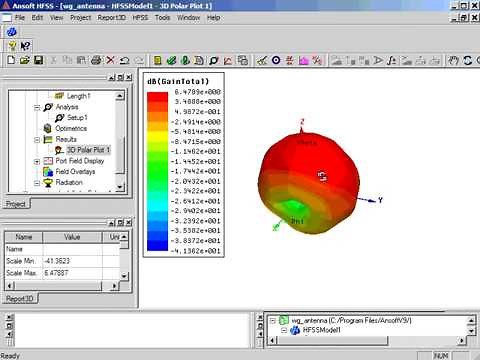Collapse the Results tree node
Screen dimensions: 480x360
(37, 140)
